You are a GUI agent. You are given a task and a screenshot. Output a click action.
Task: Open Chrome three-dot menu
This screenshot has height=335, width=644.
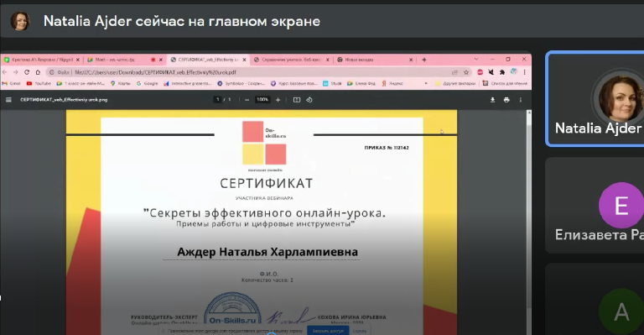click(x=524, y=72)
